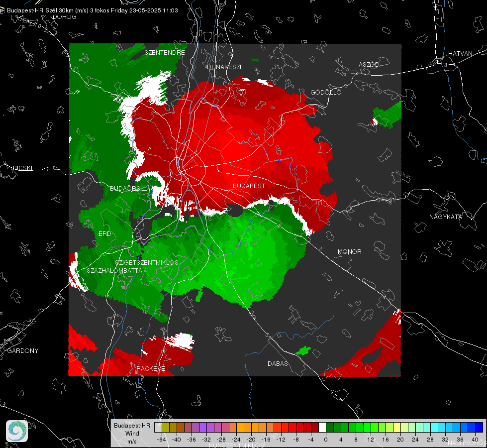This screenshot has width=487, height=448.
Task: Click the ASZOD label on the map
Action: (369, 64)
